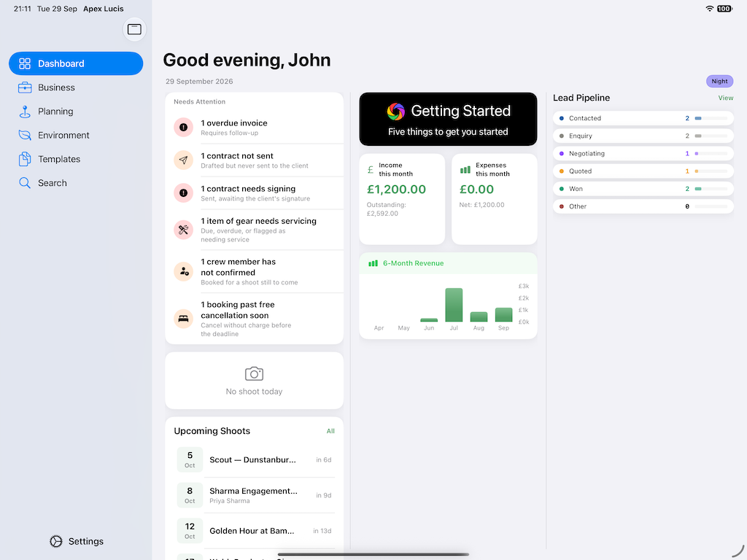
Task: Click the Search magnifier icon
Action: coord(24,183)
